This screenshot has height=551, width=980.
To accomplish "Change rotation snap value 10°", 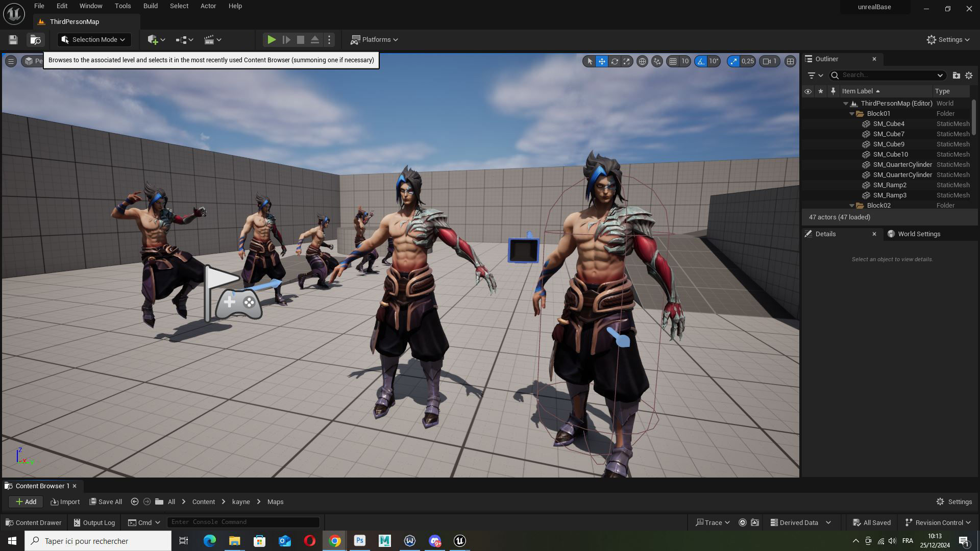I will [x=714, y=61].
